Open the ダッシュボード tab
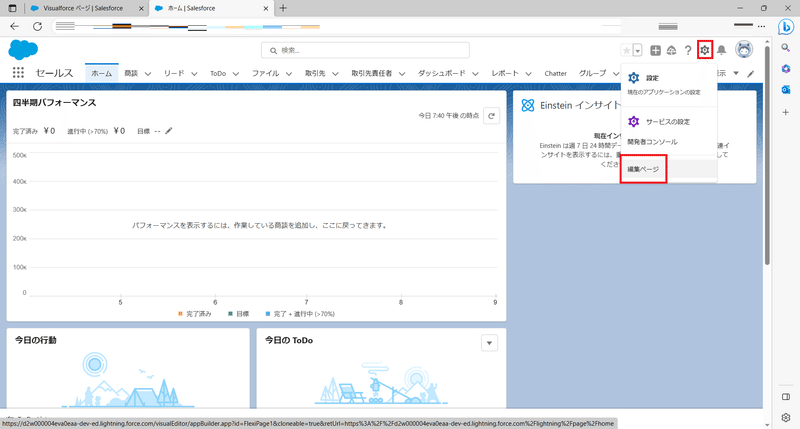Image resolution: width=800 pixels, height=429 pixels. pyautogui.click(x=442, y=73)
